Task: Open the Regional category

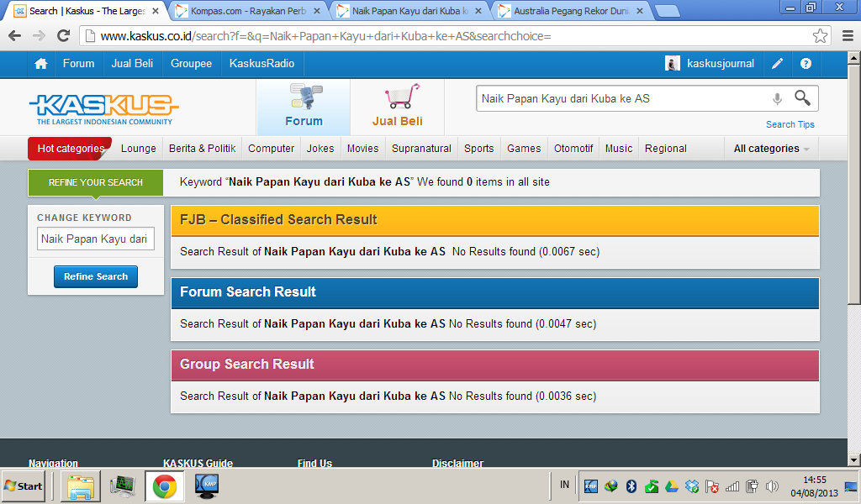Action: (x=666, y=149)
